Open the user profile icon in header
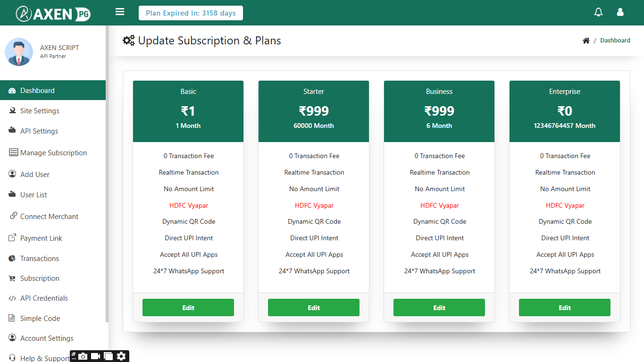 620,12
